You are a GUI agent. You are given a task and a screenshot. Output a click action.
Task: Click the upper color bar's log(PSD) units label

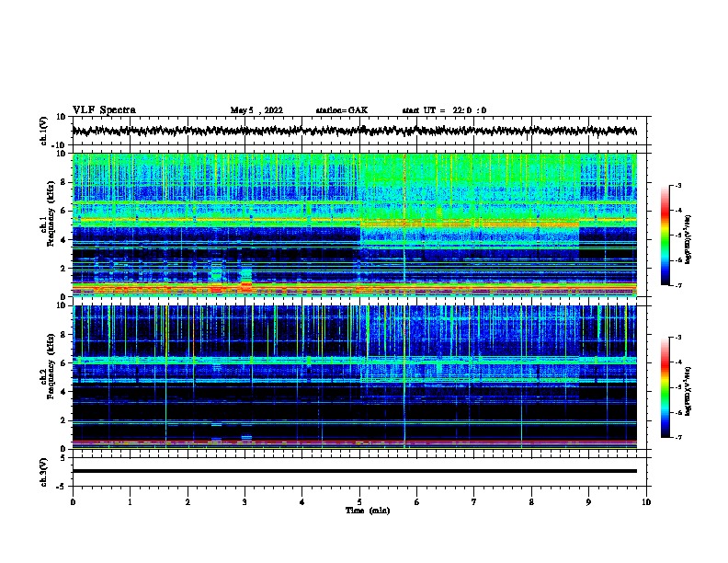(x=688, y=240)
